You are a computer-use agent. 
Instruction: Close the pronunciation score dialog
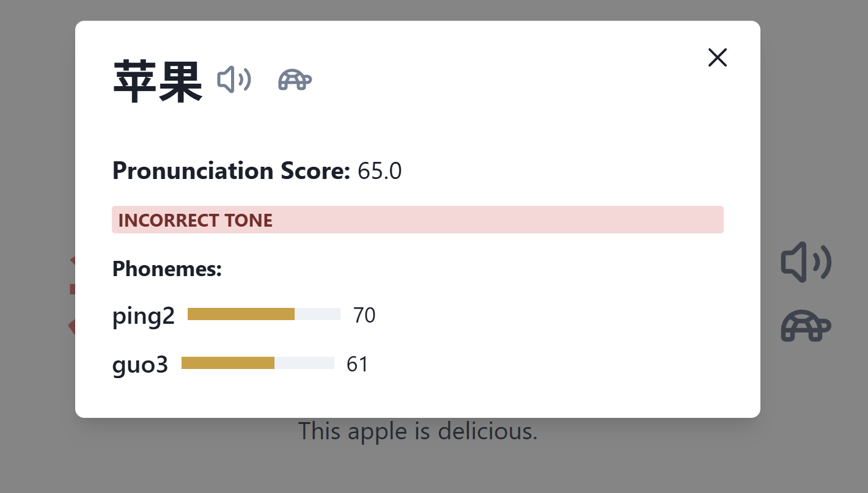717,57
